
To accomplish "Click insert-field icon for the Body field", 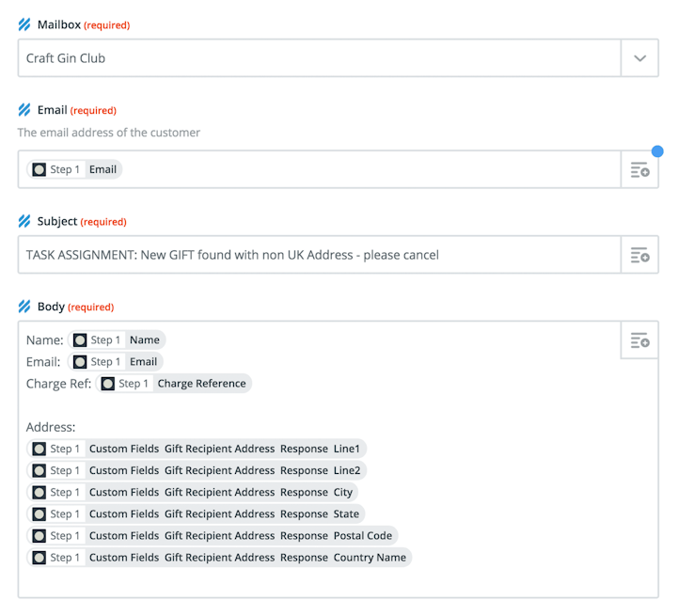I will pyautogui.click(x=639, y=340).
